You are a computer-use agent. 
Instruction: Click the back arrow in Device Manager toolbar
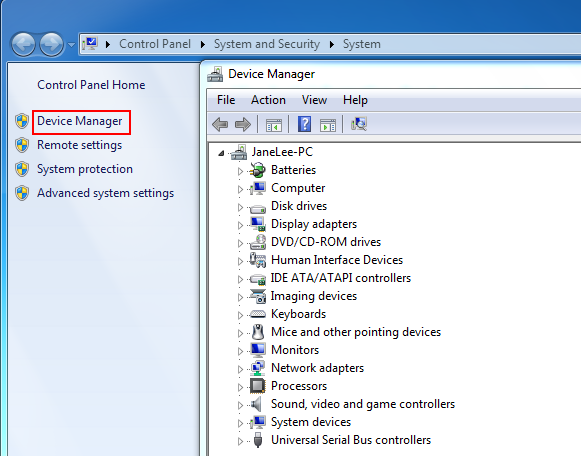[220, 124]
